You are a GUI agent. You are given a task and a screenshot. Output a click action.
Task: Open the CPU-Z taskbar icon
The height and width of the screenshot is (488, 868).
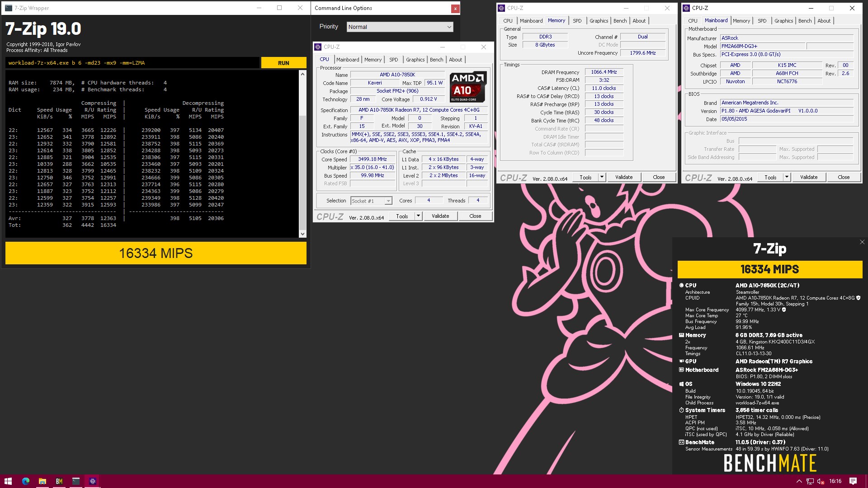coord(92,481)
